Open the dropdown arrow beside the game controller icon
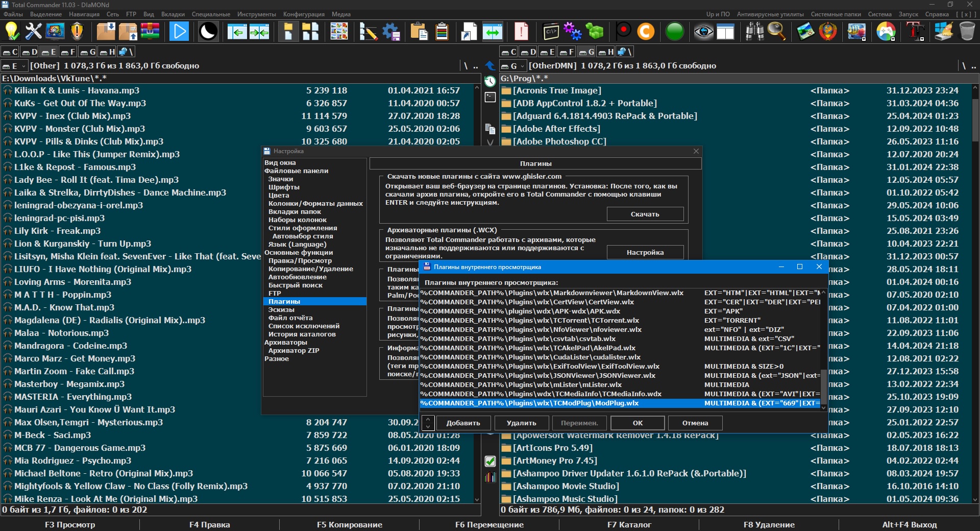The image size is (980, 531). coord(893,38)
